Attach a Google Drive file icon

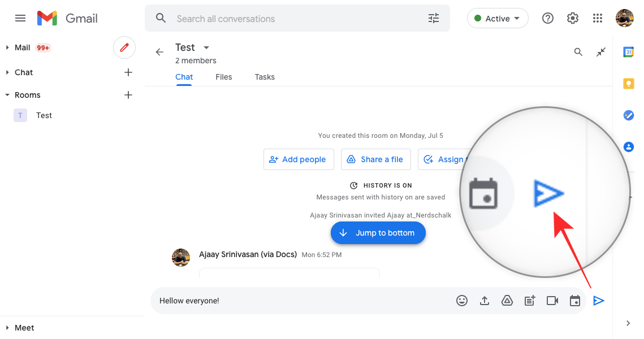click(507, 301)
